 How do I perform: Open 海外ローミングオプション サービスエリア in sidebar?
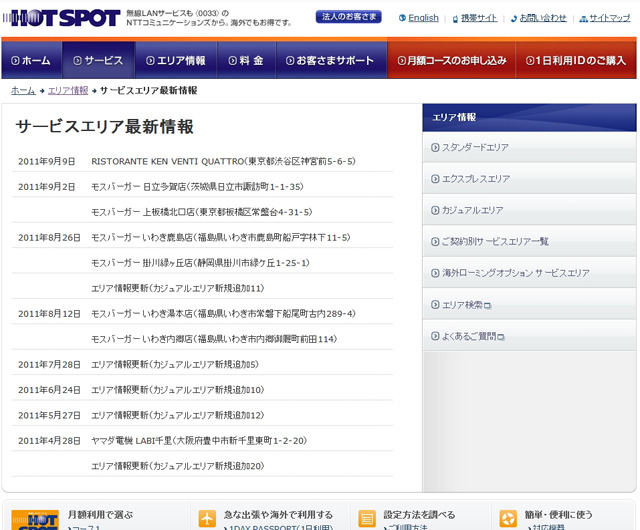coord(529,273)
